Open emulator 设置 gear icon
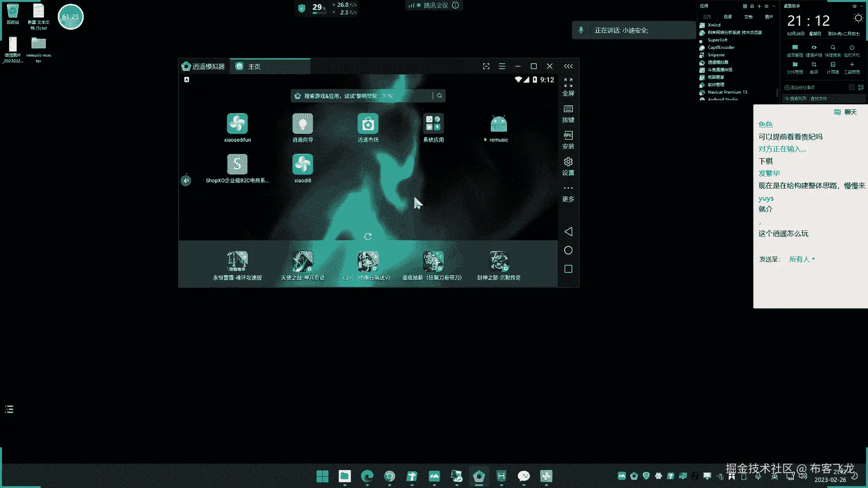The height and width of the screenshot is (488, 868). click(x=568, y=162)
